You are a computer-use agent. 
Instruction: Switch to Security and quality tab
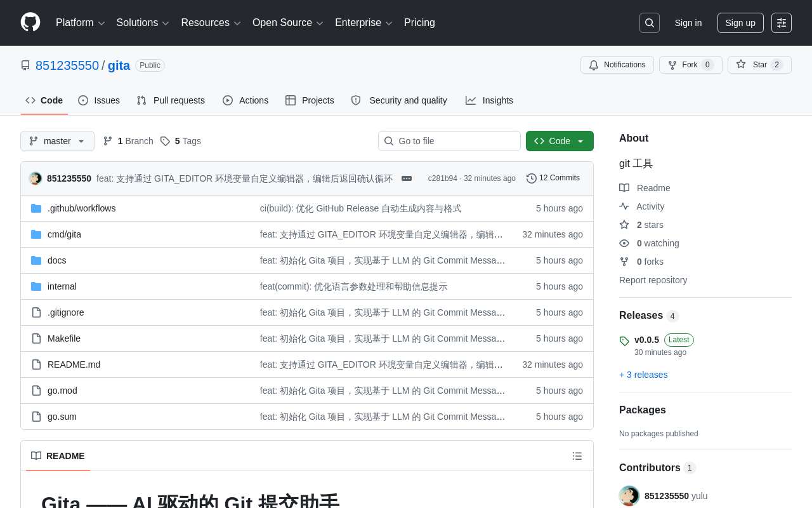click(x=399, y=100)
